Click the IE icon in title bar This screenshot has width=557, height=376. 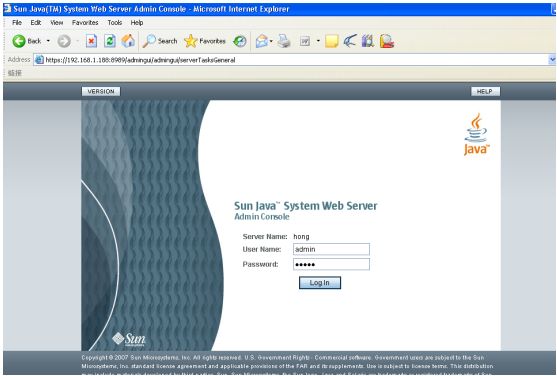point(7,9)
